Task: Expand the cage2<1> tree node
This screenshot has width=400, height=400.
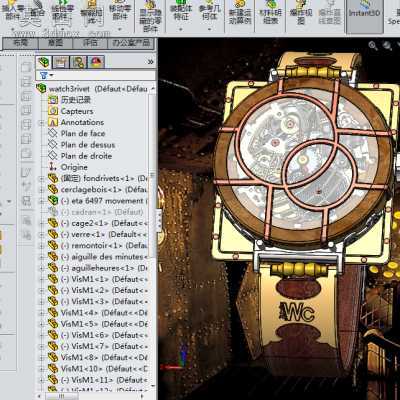Action: point(42,223)
